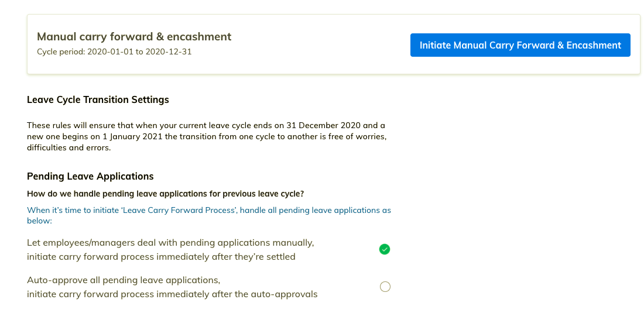Click 'Leave Cycle Transition Settings' heading
Image resolution: width=644 pixels, height=320 pixels.
pos(98,99)
